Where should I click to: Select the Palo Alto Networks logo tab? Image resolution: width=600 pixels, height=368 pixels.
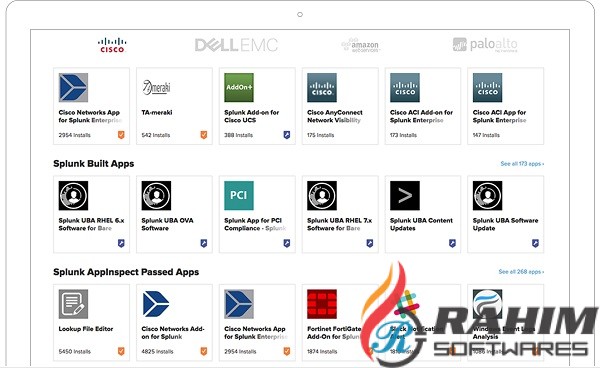pos(485,45)
